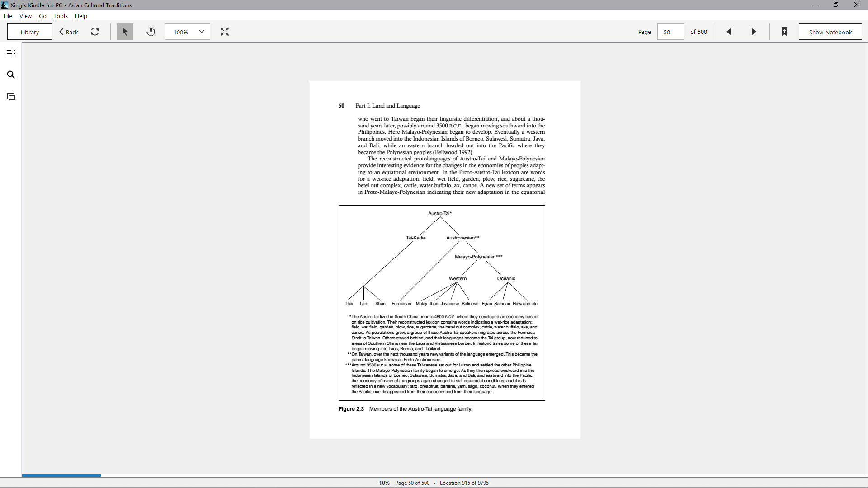This screenshot has height=488, width=868.
Task: Open the Tools menu
Action: [x=60, y=16]
